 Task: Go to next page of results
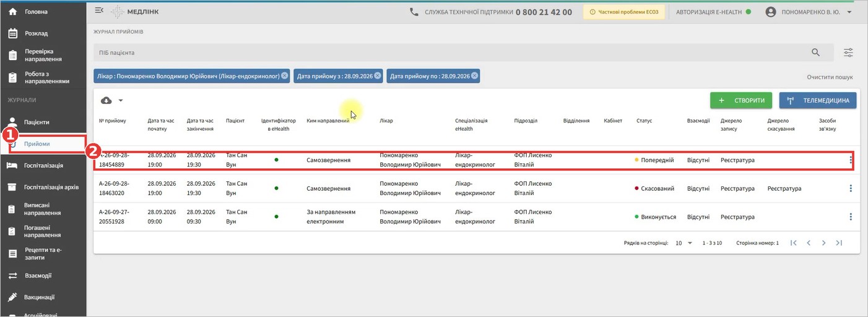[823, 243]
